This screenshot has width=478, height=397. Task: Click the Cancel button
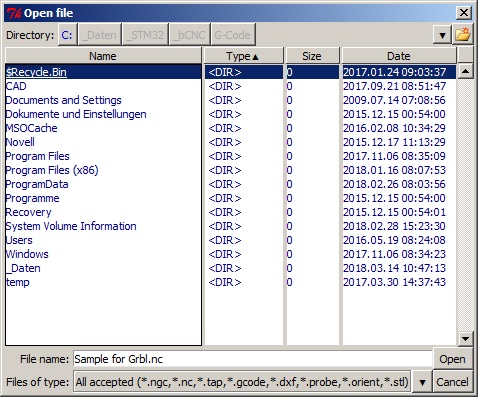point(452,382)
